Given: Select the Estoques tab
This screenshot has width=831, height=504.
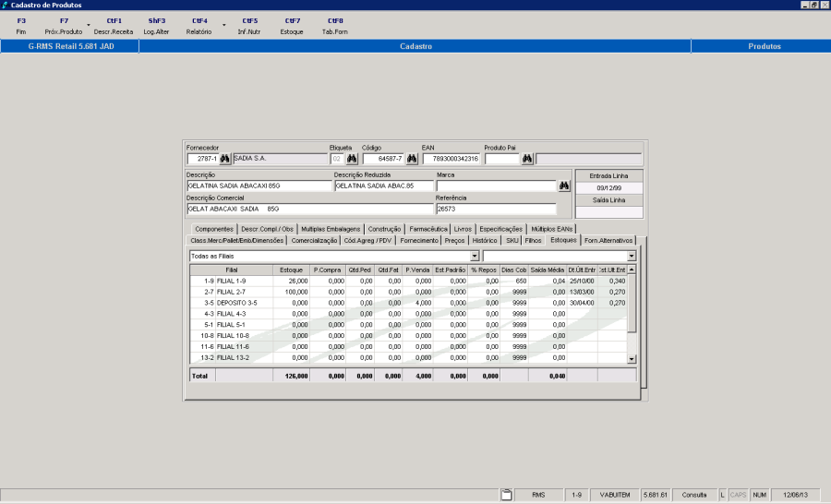Looking at the screenshot, I should [x=563, y=240].
